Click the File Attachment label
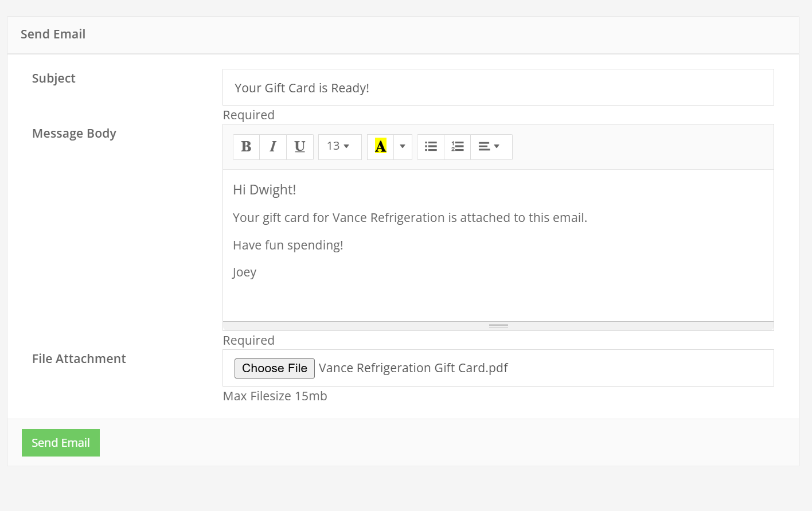 [x=79, y=359]
